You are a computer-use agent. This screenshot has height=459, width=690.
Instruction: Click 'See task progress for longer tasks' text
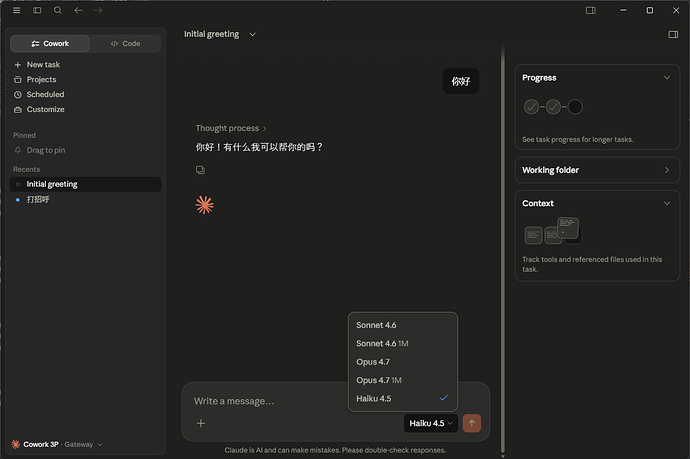click(577, 140)
